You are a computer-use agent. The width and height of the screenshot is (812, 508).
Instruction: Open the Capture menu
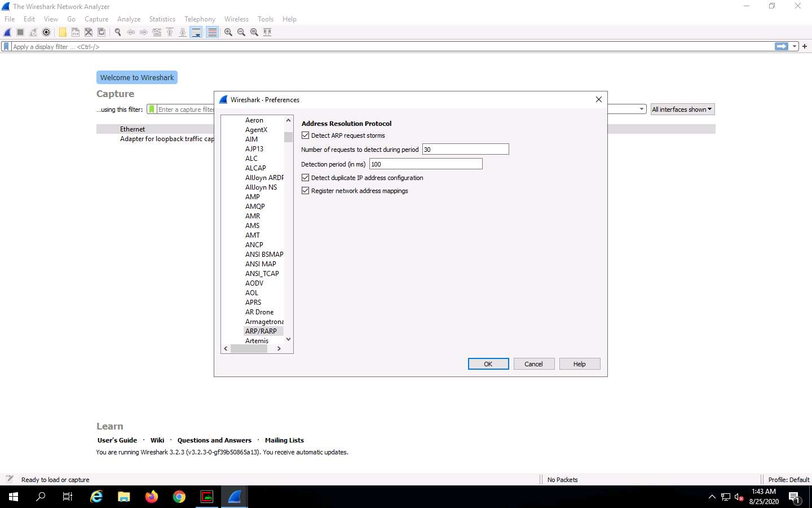click(x=96, y=19)
